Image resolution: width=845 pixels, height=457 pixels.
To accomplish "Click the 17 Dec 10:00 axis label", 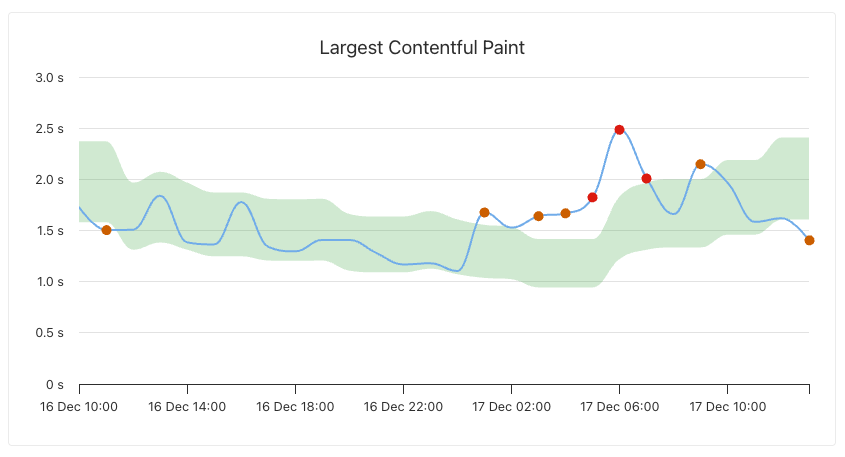I will coord(727,407).
